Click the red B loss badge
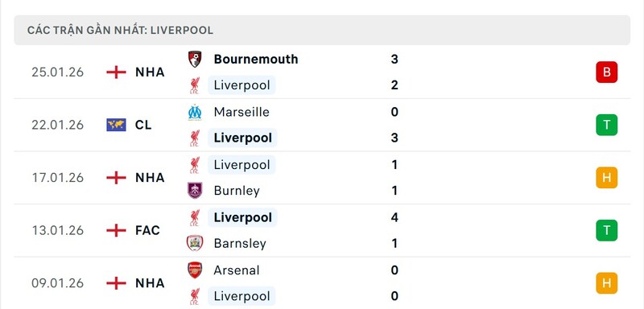The height and width of the screenshot is (309, 644). [607, 72]
